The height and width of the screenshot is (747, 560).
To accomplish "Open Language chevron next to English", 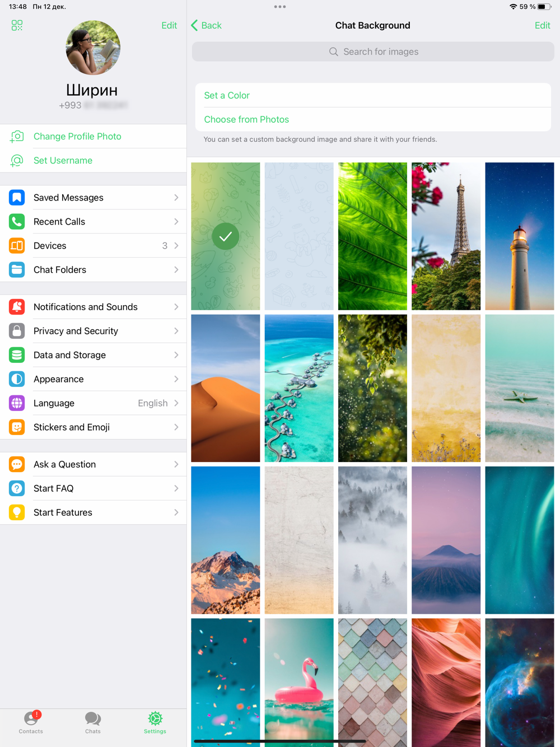I will click(176, 403).
